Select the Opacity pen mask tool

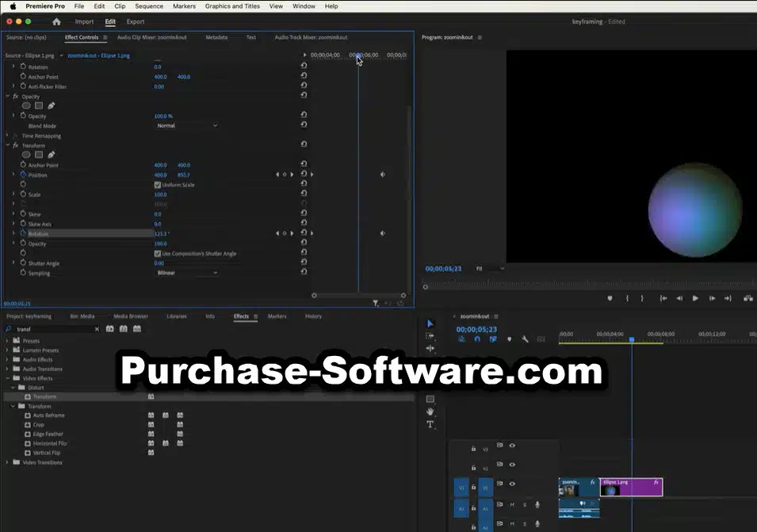[x=52, y=105]
